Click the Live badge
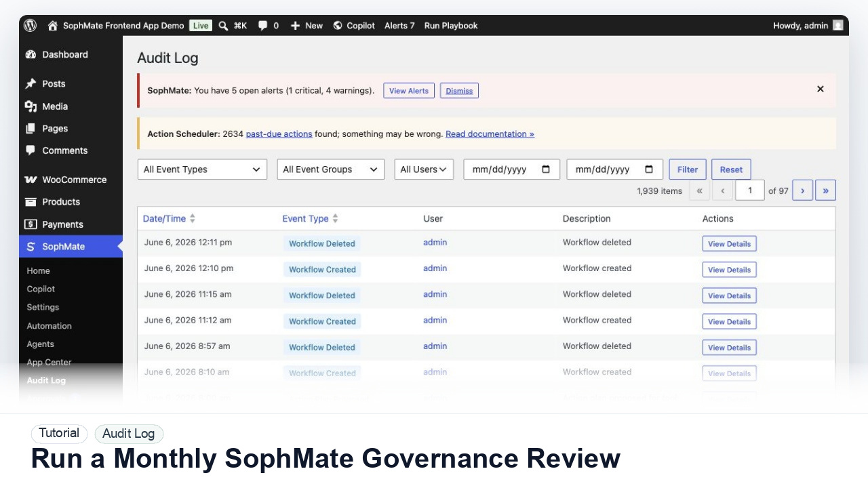Screen dimensions: 868x488 (x=201, y=26)
